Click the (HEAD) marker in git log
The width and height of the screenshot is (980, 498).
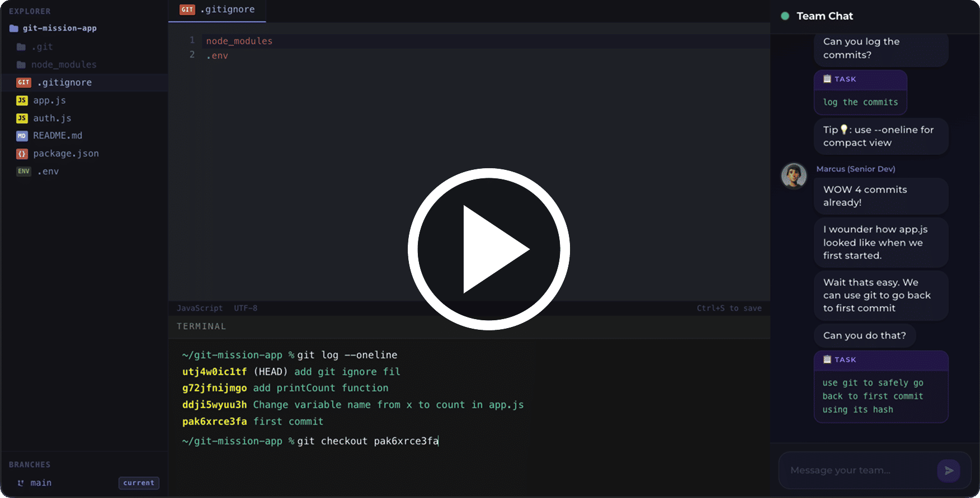coord(271,372)
